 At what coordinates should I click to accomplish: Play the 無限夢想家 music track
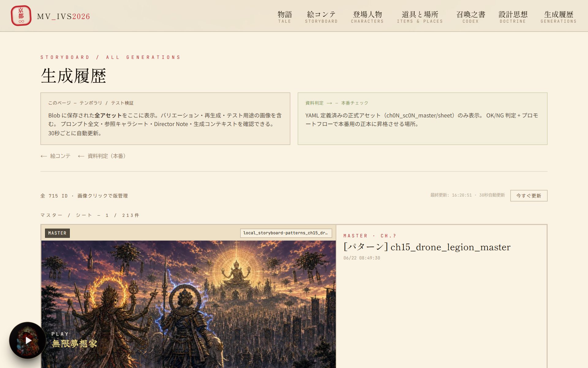pos(28,340)
